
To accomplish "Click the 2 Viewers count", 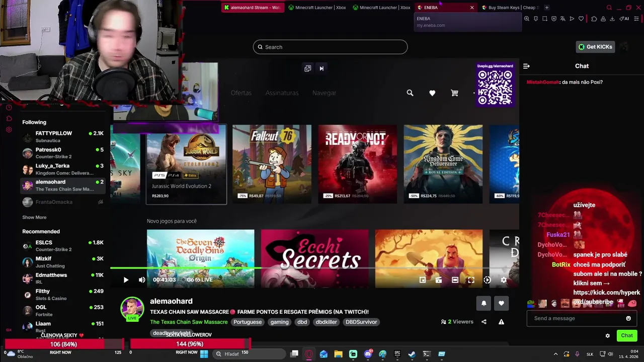I will (457, 322).
